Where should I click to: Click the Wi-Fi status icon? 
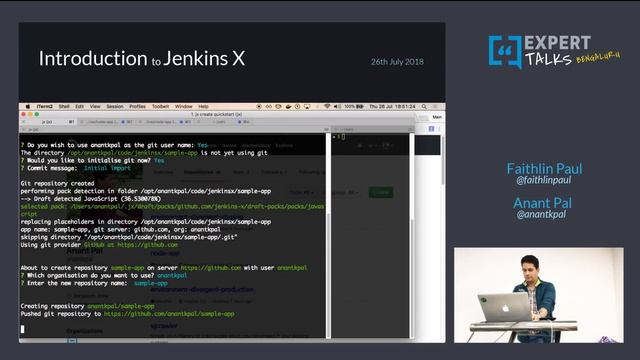point(327,107)
